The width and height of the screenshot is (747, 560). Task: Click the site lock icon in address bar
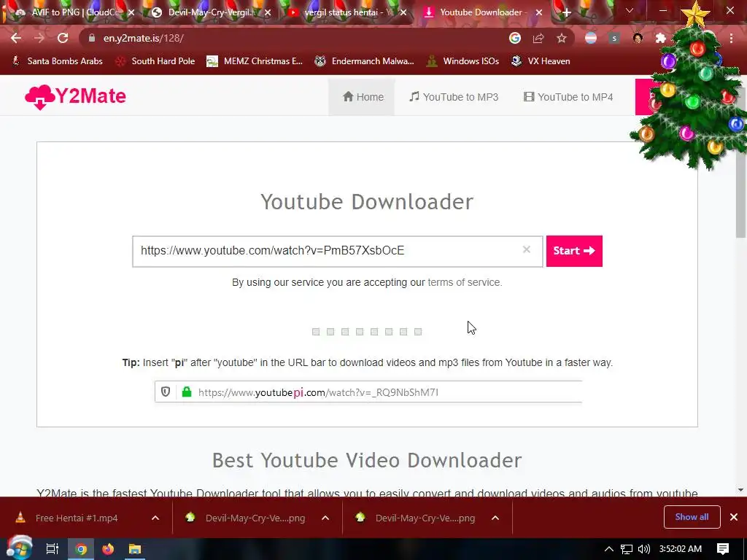(92, 38)
